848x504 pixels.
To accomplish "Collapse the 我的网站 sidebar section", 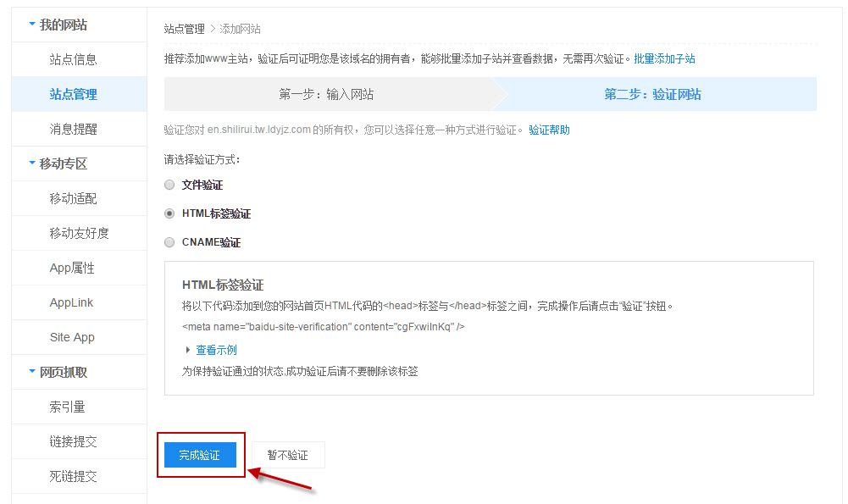I will click(x=33, y=25).
